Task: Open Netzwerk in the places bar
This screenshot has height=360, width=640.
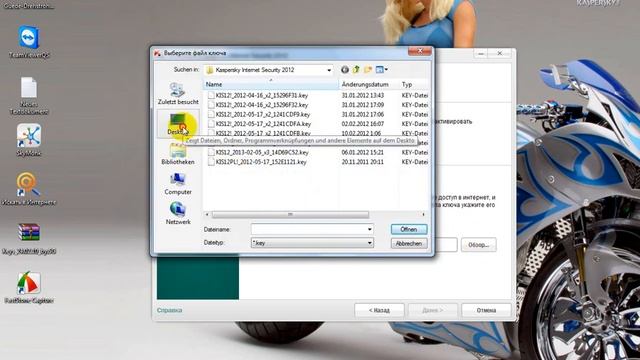Action: pyautogui.click(x=178, y=213)
